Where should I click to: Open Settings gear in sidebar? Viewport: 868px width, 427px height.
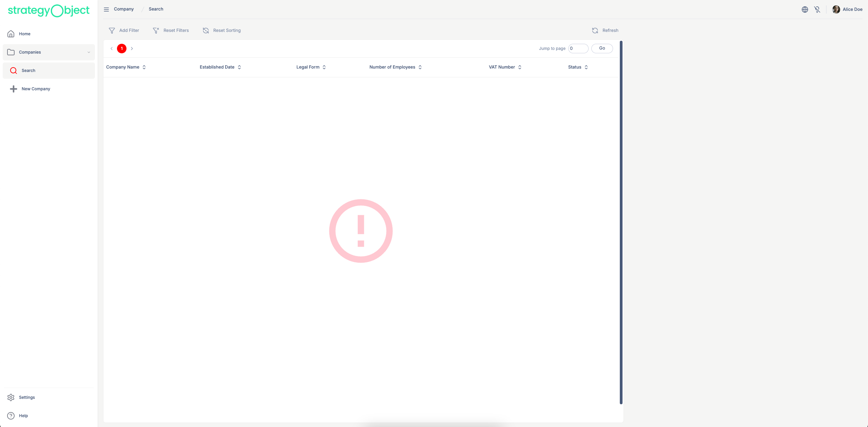11,397
